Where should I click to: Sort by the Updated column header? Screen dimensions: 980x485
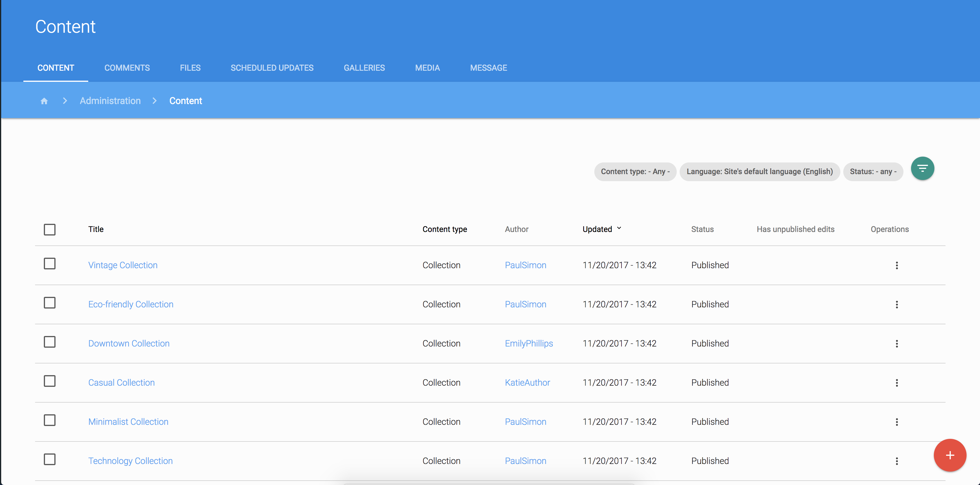(x=597, y=229)
